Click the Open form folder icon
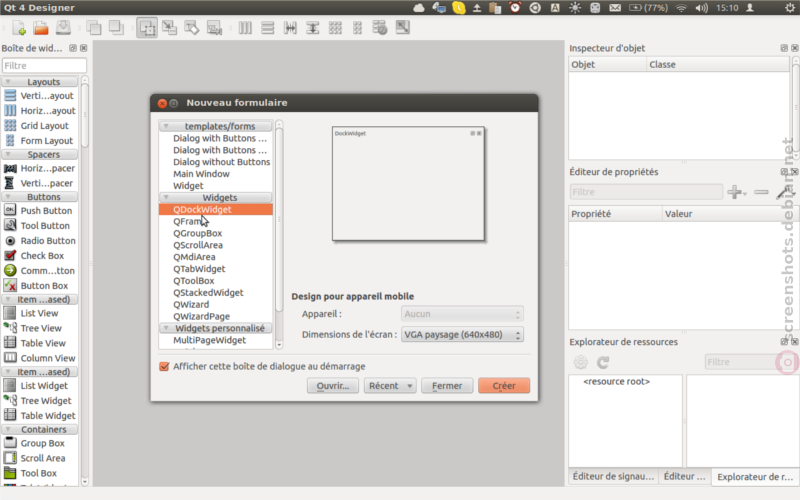 coord(41,28)
